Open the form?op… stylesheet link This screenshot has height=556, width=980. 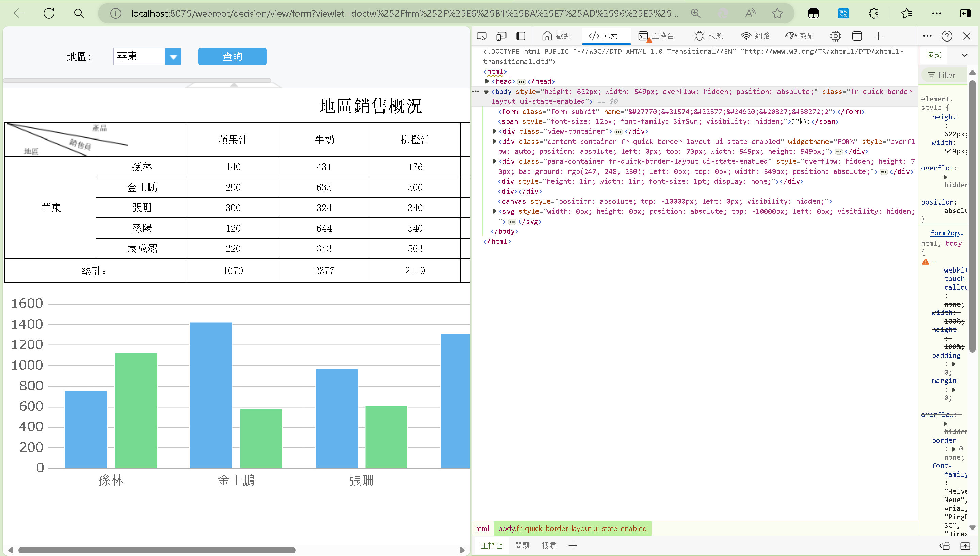coord(946,233)
